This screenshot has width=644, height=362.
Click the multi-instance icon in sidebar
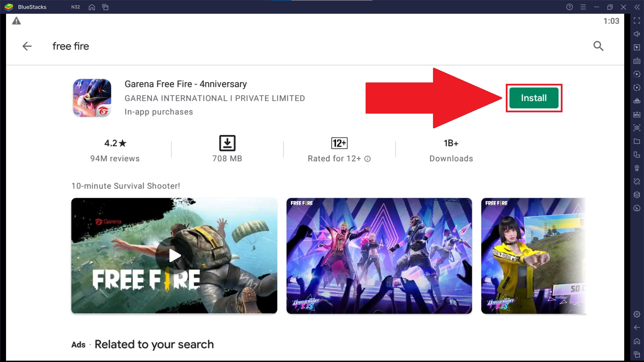637,155
